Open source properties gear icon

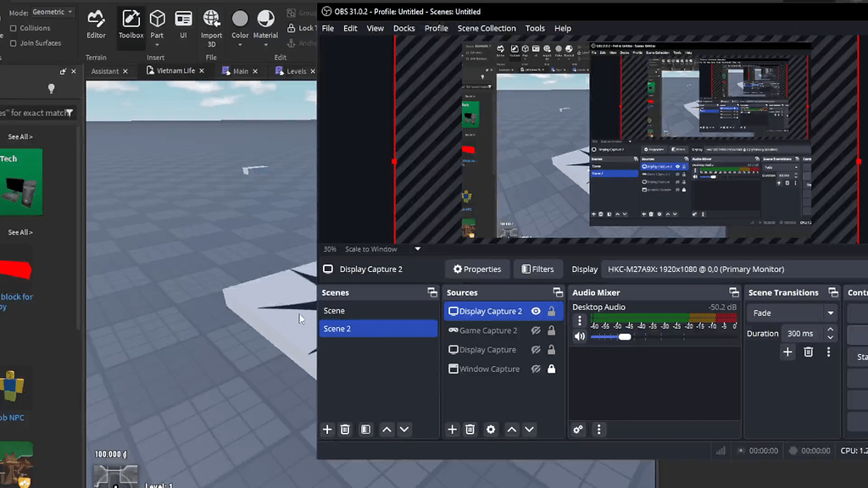(491, 430)
